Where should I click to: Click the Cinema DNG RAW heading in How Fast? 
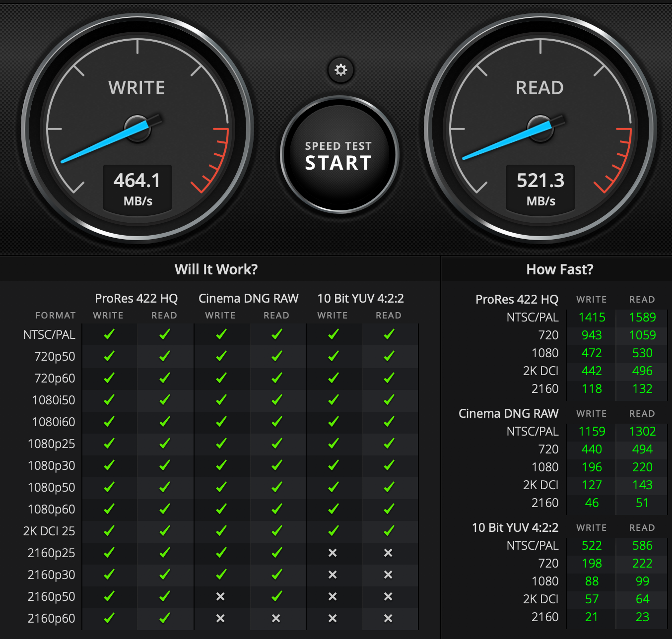click(509, 413)
